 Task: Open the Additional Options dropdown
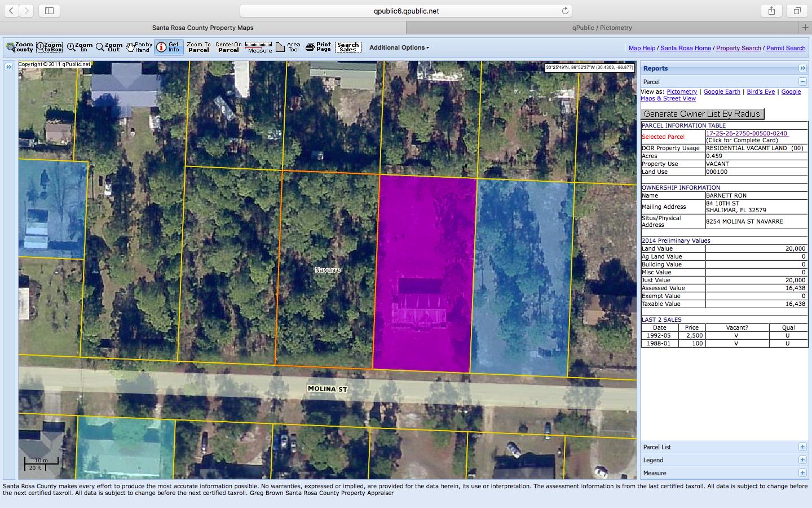[399, 47]
